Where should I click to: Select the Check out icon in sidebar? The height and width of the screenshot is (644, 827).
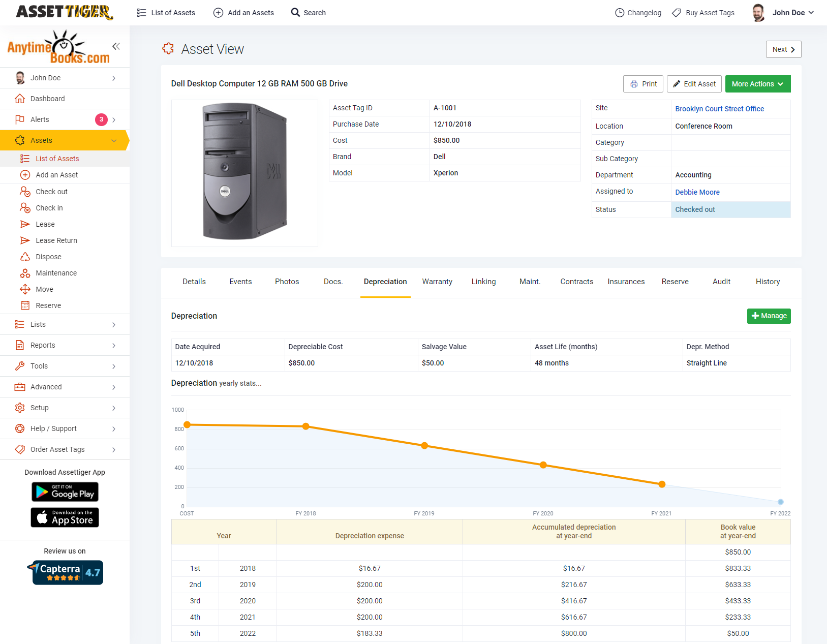[25, 192]
